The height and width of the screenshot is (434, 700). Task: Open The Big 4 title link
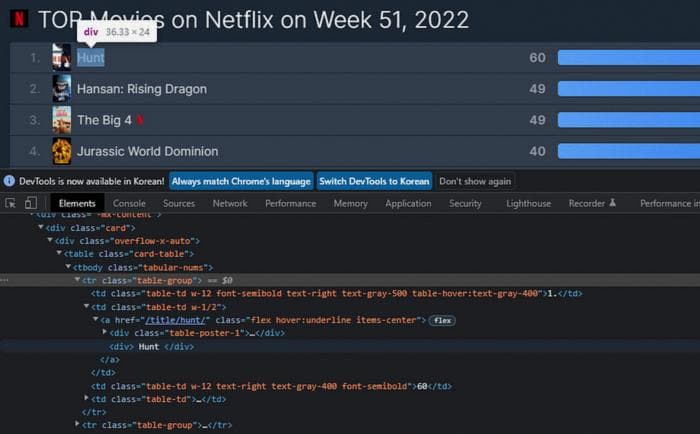coord(104,120)
